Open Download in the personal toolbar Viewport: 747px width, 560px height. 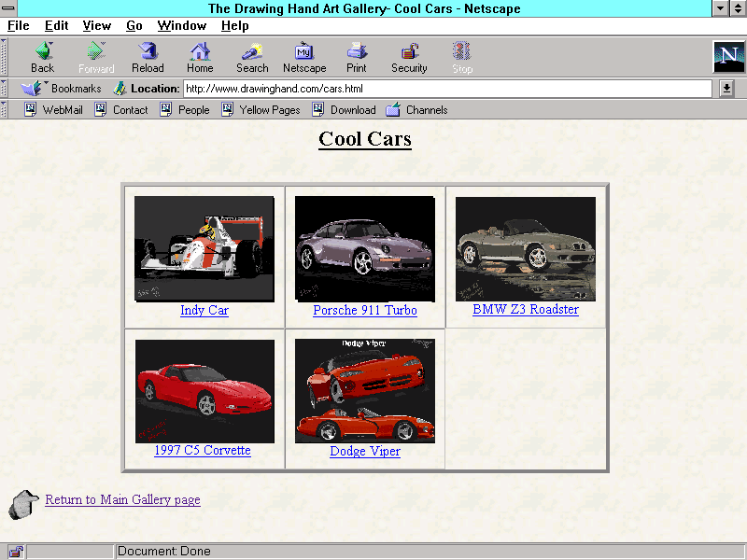(x=344, y=110)
